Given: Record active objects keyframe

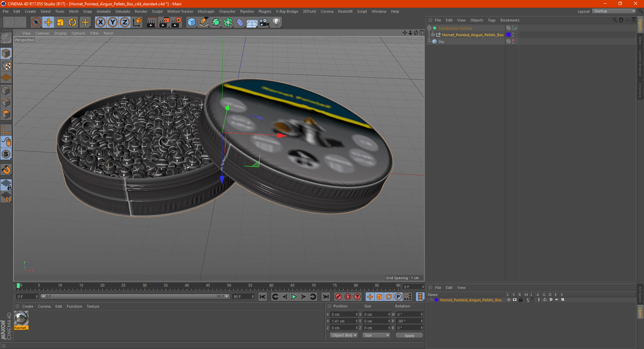Looking at the screenshot, I should click(x=338, y=297).
